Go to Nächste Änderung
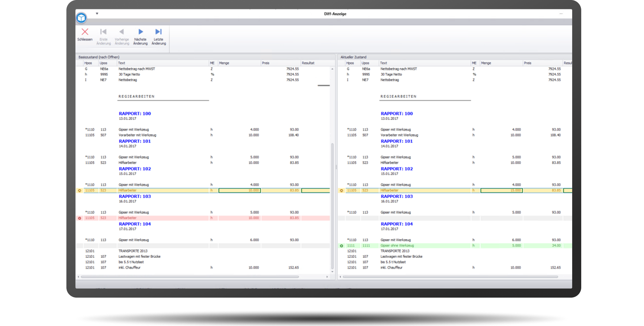644x326 pixels. tap(140, 36)
